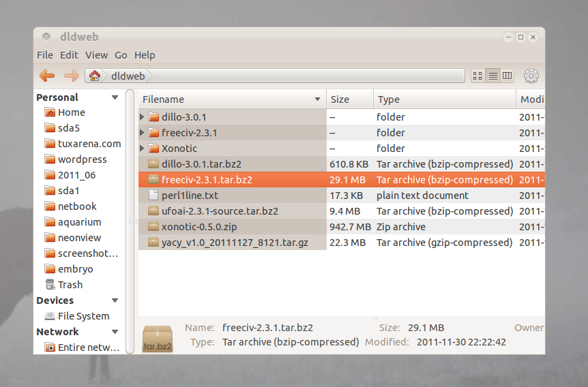The image size is (588, 387).
Task: Open the Edit menu
Action: click(69, 55)
